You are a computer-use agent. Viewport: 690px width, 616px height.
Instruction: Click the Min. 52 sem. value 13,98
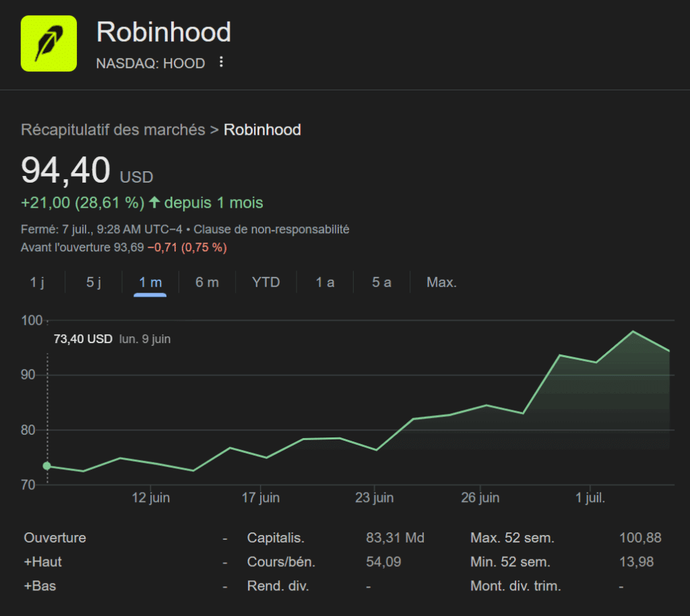636,562
